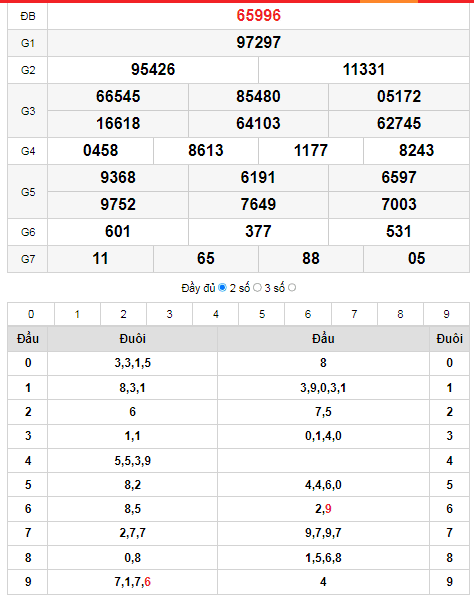474x596 pixels.
Task: Click digit filter tab 6
Action: click(x=308, y=314)
